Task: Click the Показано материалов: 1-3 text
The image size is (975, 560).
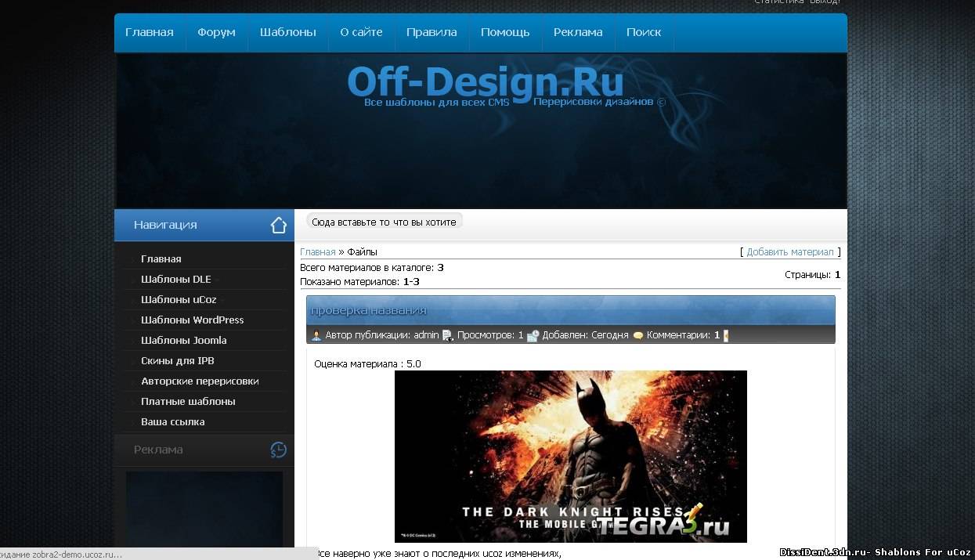Action: click(360, 282)
